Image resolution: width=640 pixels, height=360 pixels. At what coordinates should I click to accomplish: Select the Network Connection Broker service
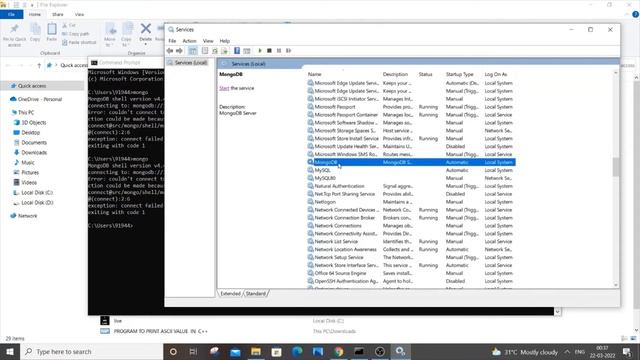tap(411, 218)
